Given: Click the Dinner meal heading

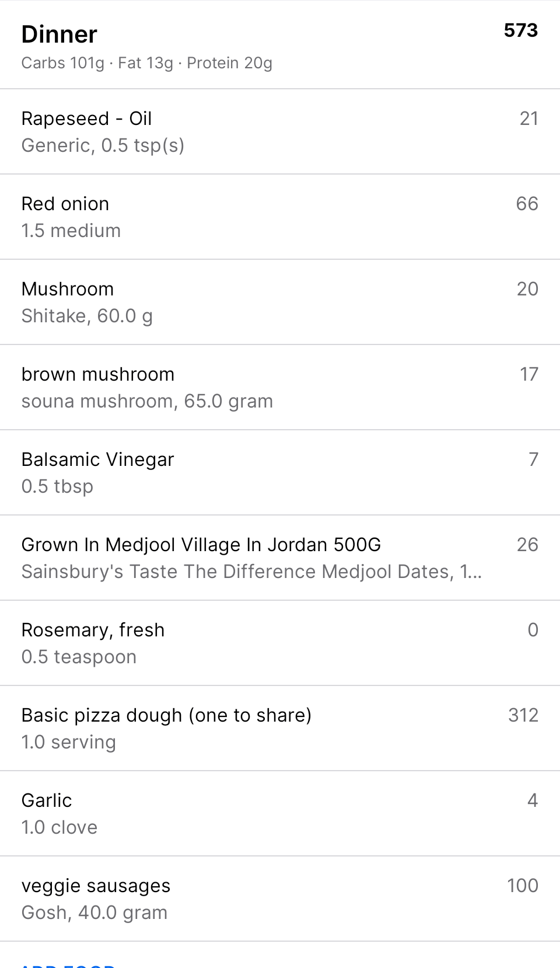Looking at the screenshot, I should (60, 34).
